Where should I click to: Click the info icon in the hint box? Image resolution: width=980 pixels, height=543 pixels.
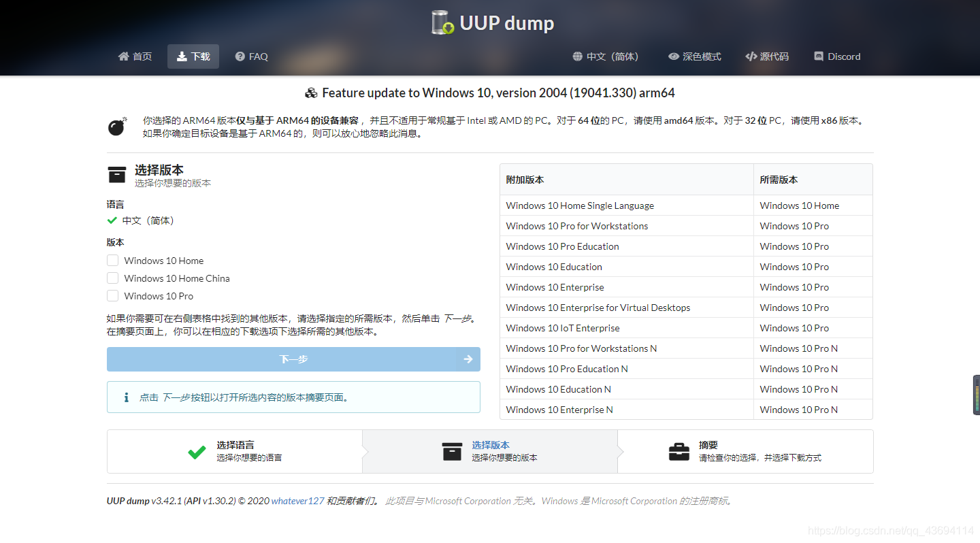[x=127, y=397]
